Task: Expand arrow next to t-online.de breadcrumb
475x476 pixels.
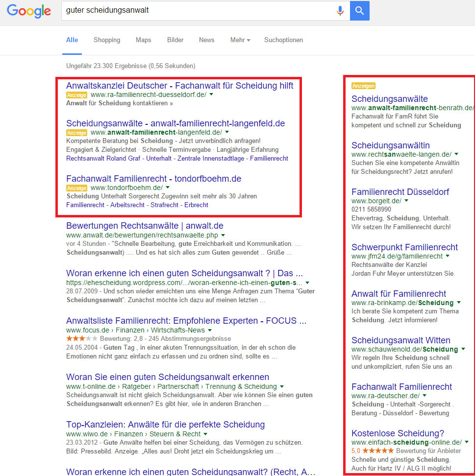Action: coord(282,386)
